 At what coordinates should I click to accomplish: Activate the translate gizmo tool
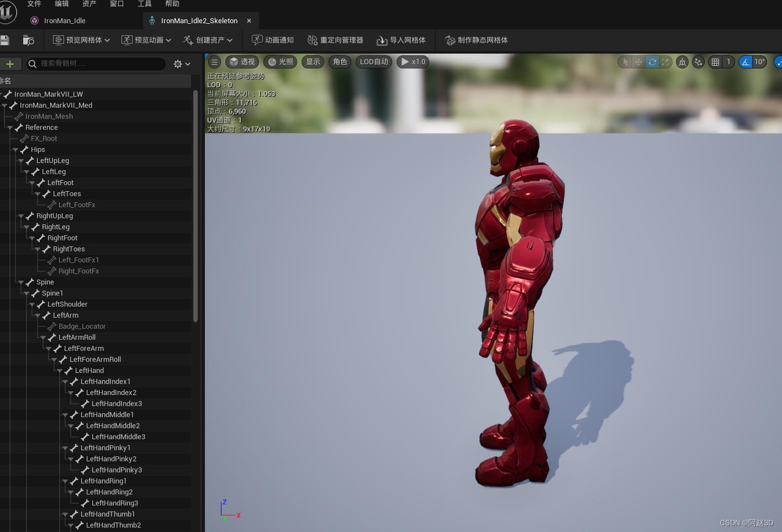638,62
